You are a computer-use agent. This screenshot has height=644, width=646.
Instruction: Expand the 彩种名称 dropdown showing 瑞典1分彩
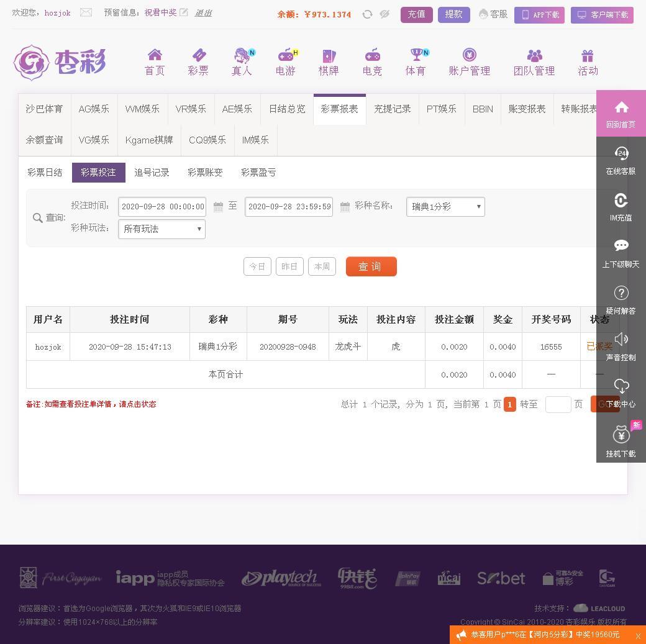coord(445,206)
